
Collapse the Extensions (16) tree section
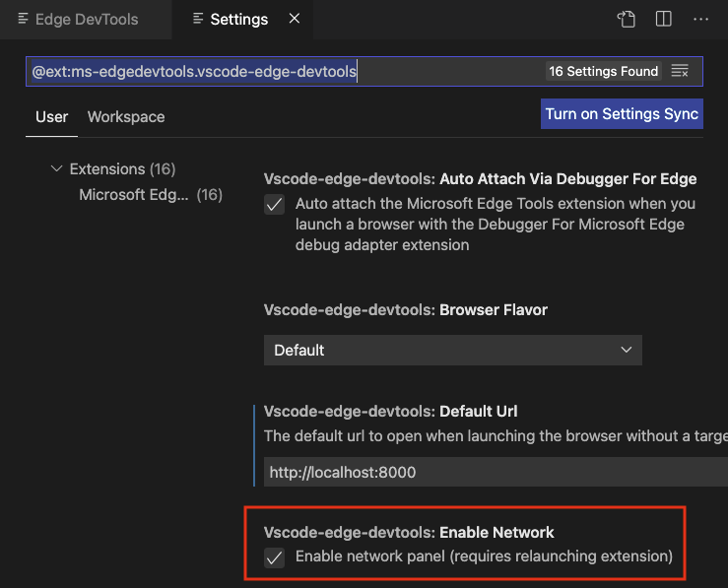pyautogui.click(x=56, y=168)
